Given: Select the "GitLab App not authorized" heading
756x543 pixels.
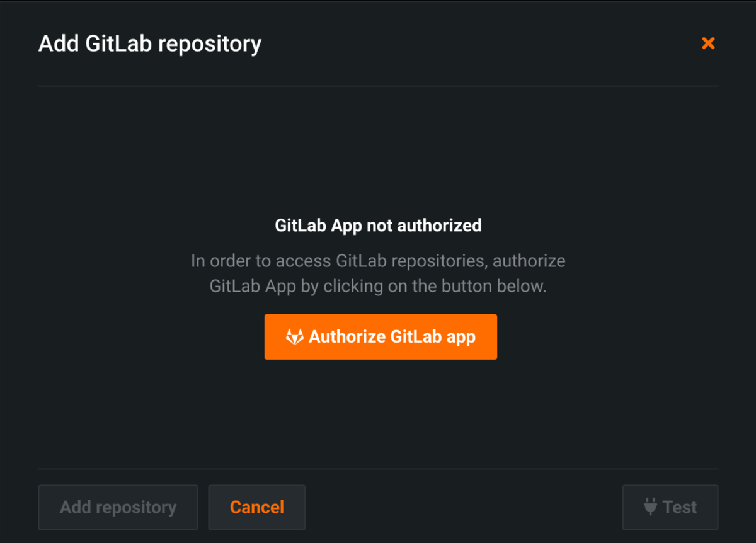Looking at the screenshot, I should pyautogui.click(x=378, y=226).
